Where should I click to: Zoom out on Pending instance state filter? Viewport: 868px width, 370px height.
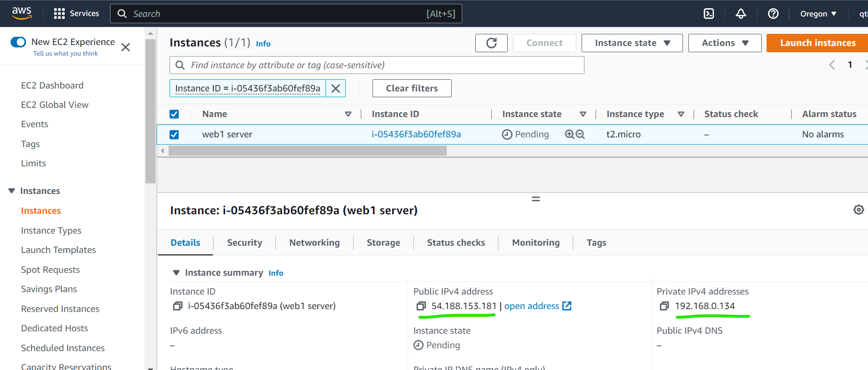(580, 134)
